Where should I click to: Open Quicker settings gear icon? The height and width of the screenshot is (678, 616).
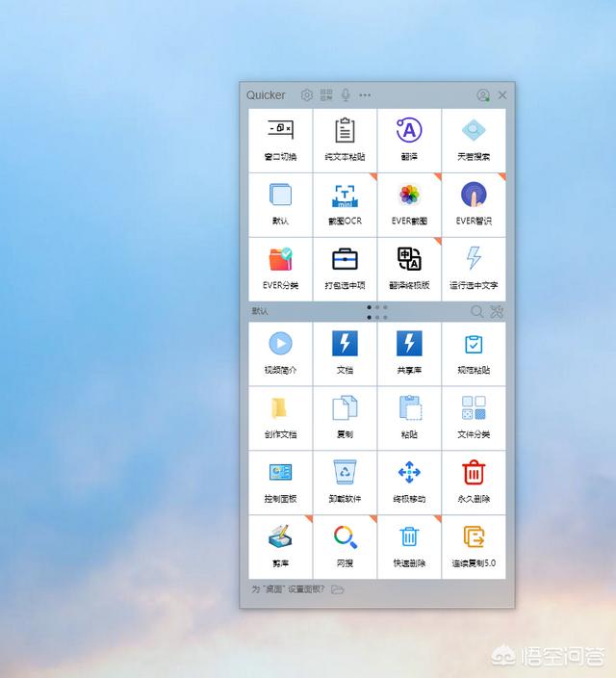[307, 95]
